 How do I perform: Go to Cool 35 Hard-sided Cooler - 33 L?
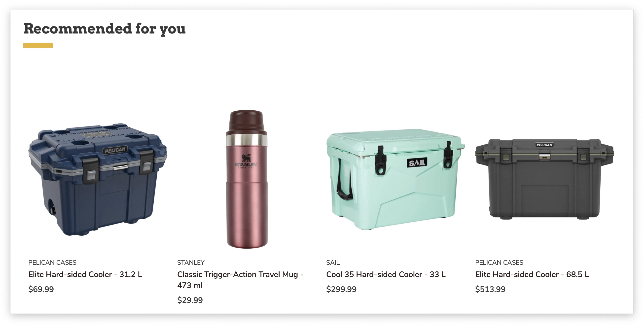[x=386, y=274]
